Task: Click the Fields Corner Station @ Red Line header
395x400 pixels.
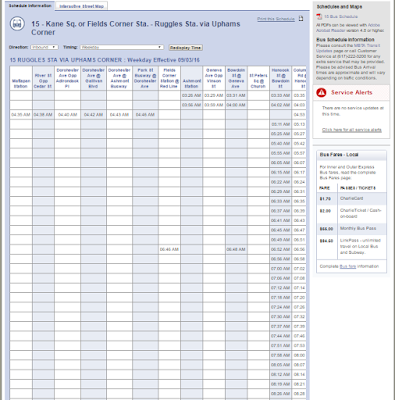Action: click(x=169, y=78)
